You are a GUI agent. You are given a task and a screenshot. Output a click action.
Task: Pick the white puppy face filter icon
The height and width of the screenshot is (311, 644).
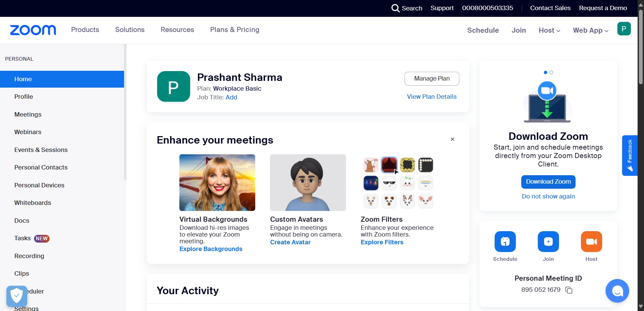click(371, 201)
